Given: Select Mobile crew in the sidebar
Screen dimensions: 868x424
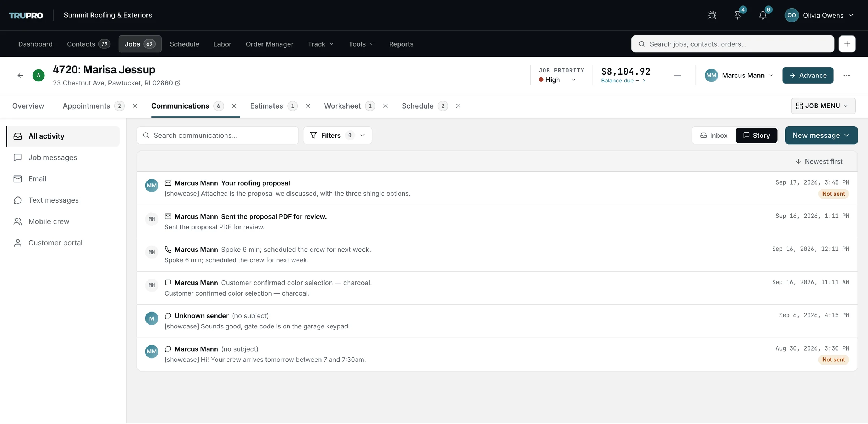Looking at the screenshot, I should click(63, 222).
